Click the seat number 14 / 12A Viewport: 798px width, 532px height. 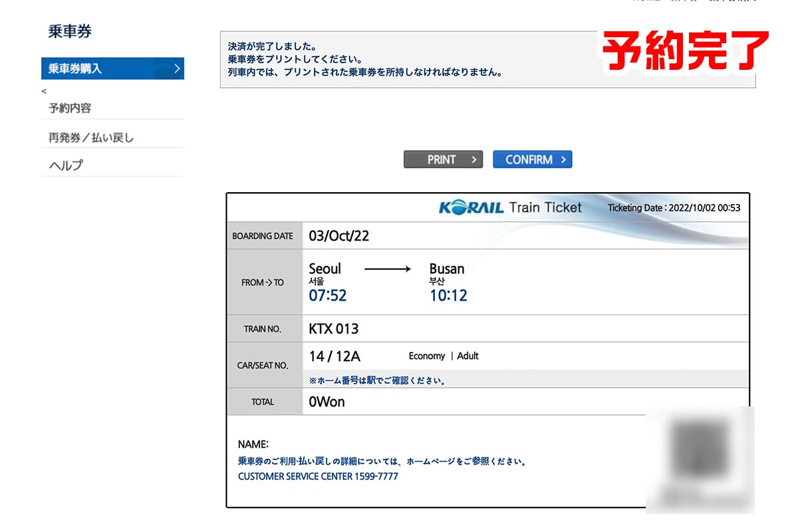point(334,356)
